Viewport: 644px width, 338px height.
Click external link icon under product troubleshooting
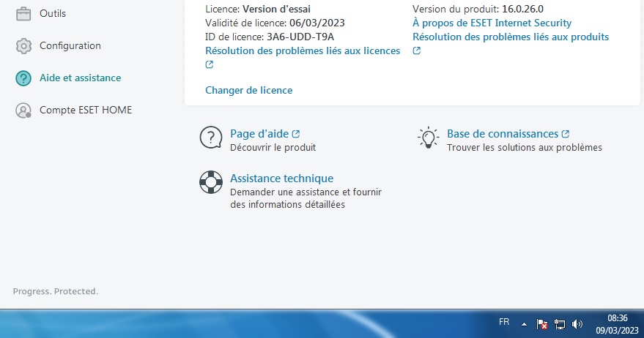tap(416, 51)
